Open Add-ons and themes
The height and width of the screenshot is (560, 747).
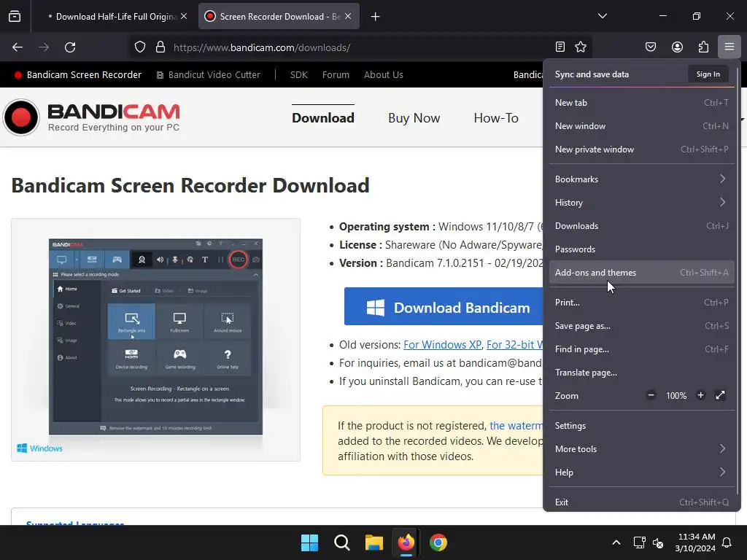pos(642,273)
